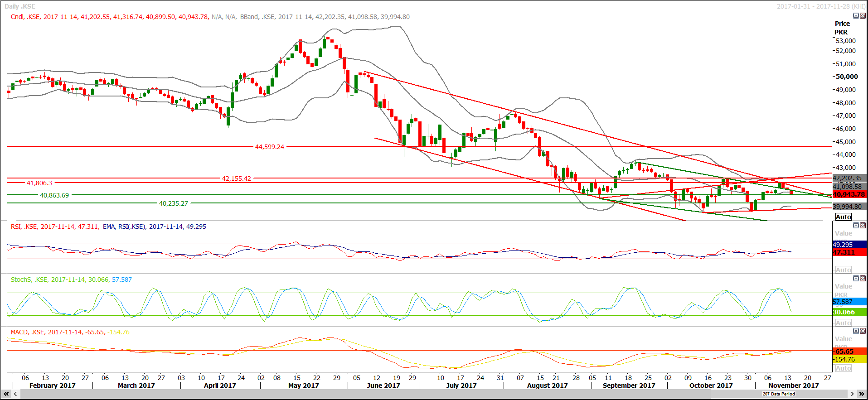Close the MACD indicator pane
This screenshot has height=400, width=868.
[x=863, y=331]
